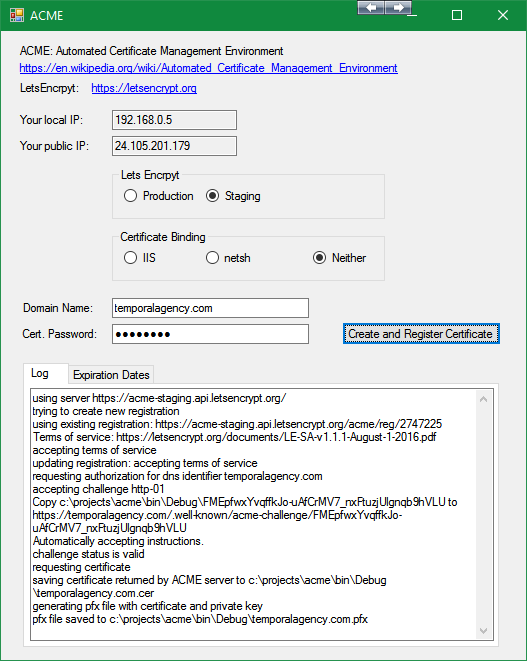Select the Production radio button
527x661 pixels.
(159, 196)
